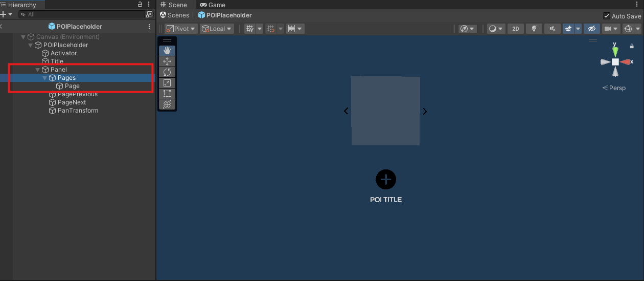Click the next page arrow in scene
The width and height of the screenshot is (644, 281).
point(425,111)
